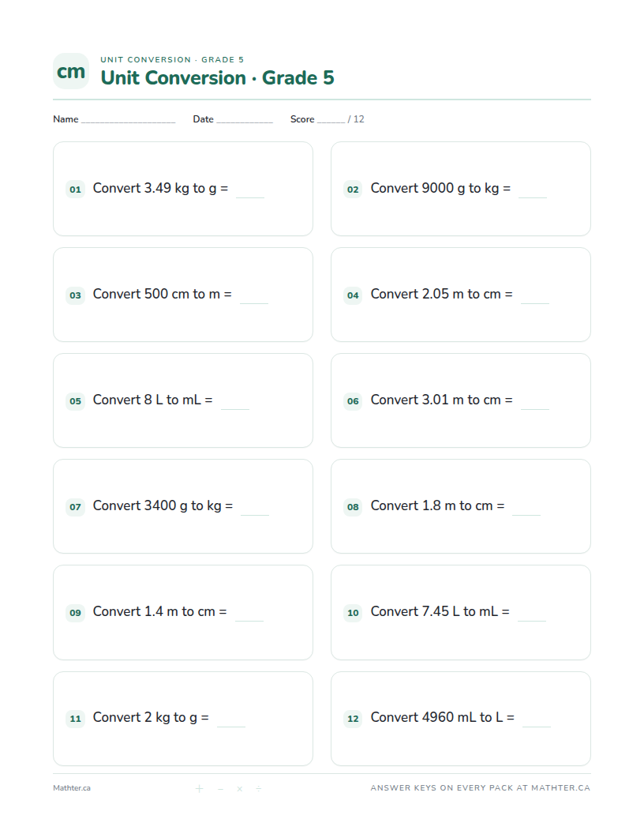
Task: Click the text "Convert 500 cm to m ="
Action: pyautogui.click(x=162, y=294)
